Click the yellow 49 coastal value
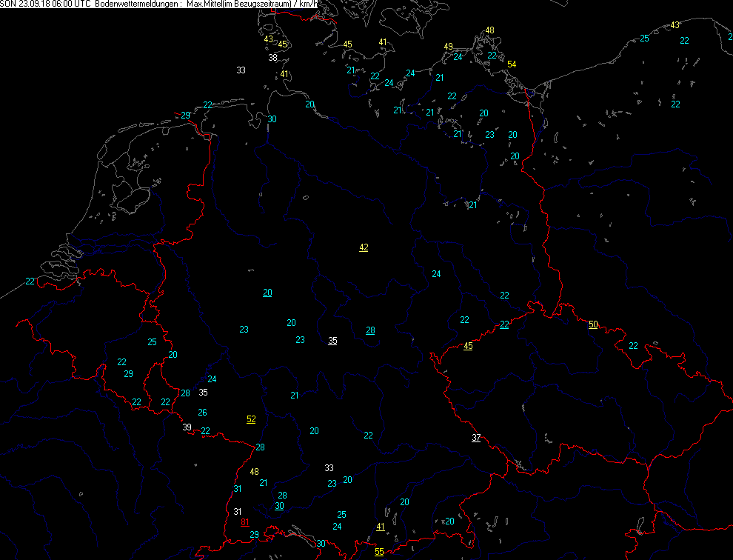 448,47
